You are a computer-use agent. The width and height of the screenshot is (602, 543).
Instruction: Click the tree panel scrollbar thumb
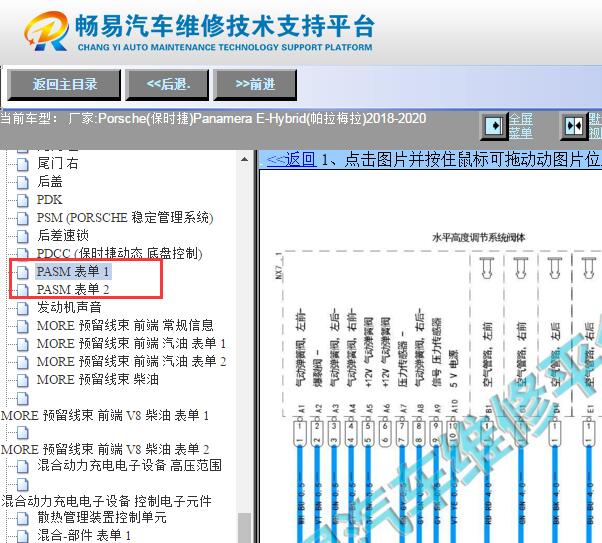point(245,528)
